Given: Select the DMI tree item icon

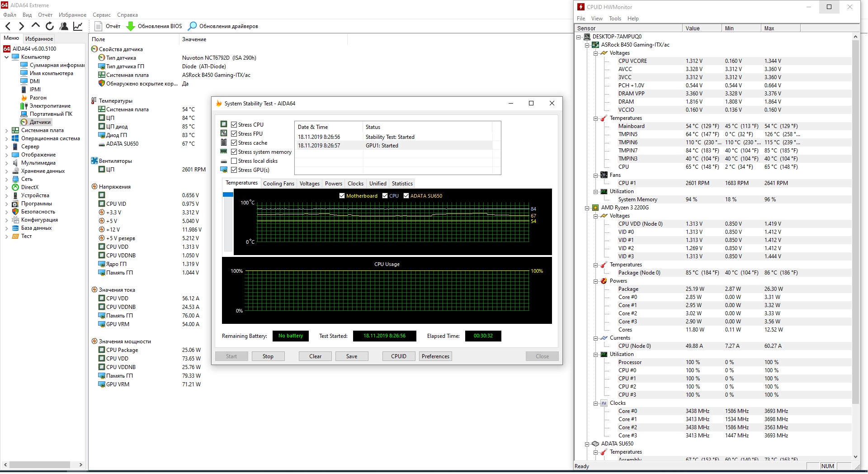Looking at the screenshot, I should point(24,81).
